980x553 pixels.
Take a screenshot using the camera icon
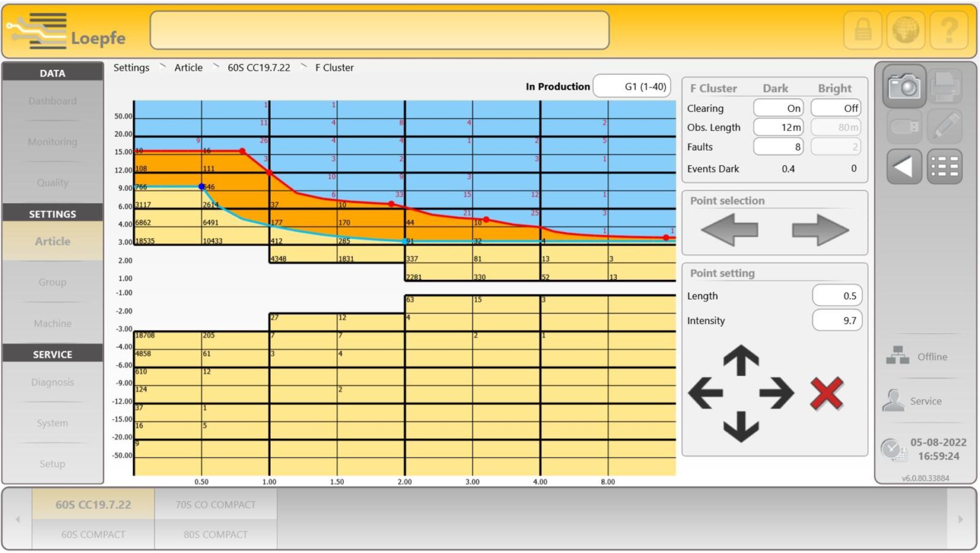[x=903, y=86]
